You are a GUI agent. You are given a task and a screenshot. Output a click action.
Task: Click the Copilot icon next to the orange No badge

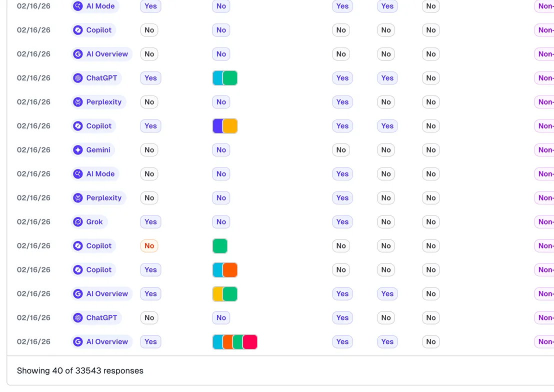pos(78,245)
